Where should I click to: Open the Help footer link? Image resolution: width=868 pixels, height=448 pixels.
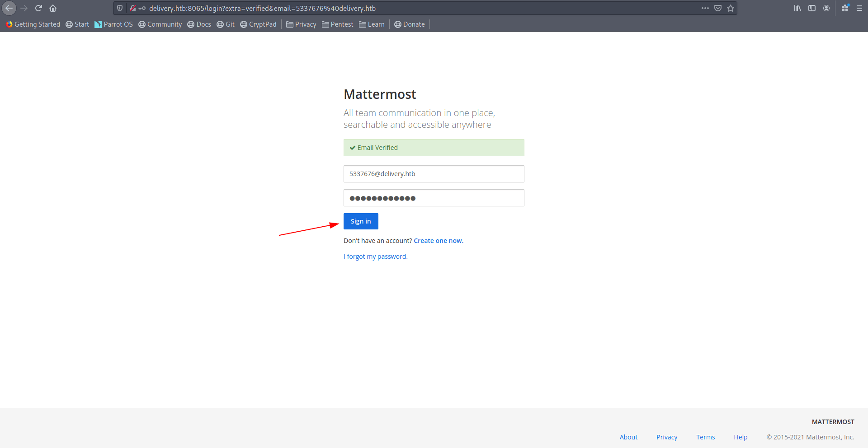click(x=741, y=437)
